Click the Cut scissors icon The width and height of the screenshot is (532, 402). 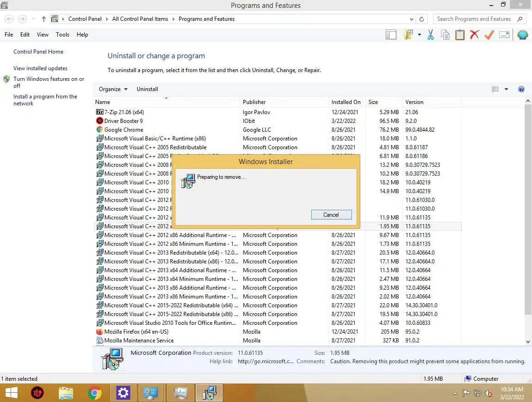point(430,35)
